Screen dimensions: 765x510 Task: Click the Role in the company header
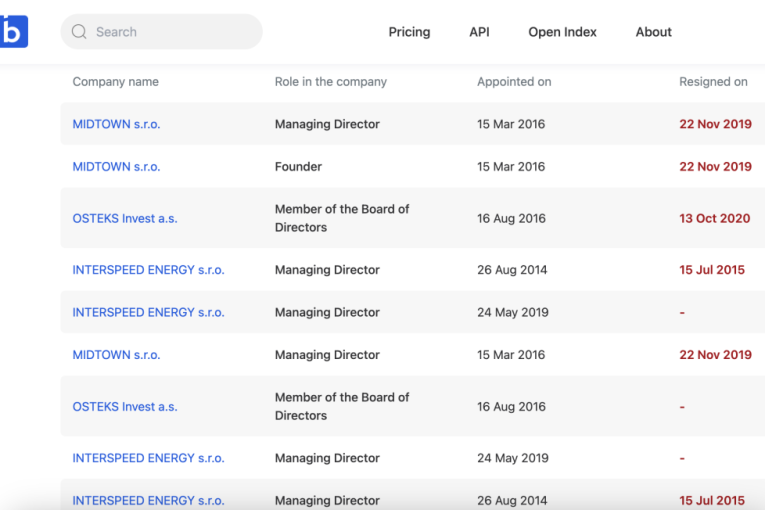330,82
